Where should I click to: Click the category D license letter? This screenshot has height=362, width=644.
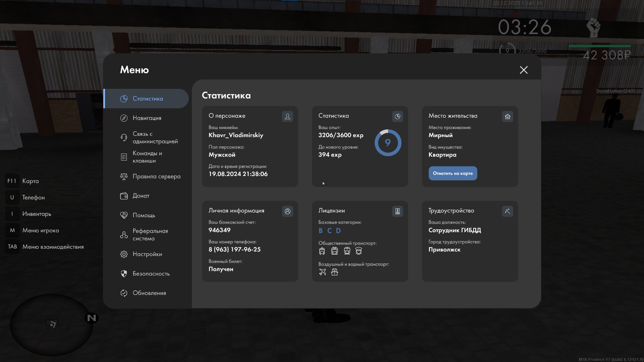pos(338,231)
